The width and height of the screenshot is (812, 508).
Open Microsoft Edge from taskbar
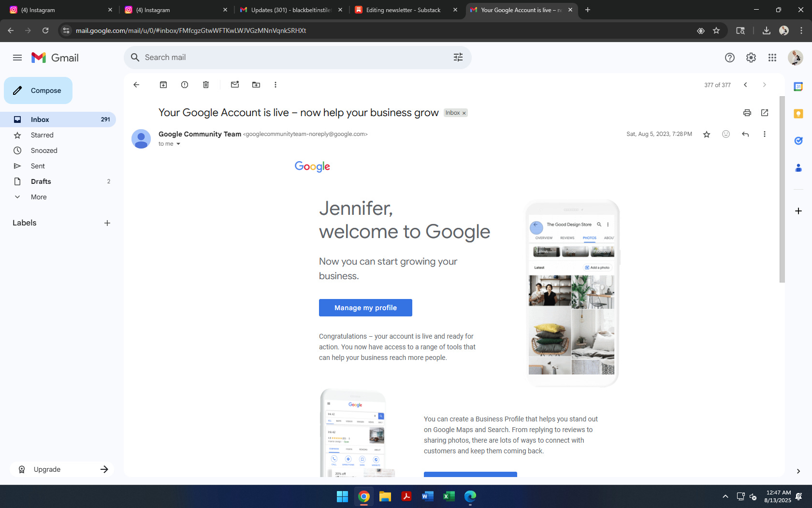pos(470,496)
